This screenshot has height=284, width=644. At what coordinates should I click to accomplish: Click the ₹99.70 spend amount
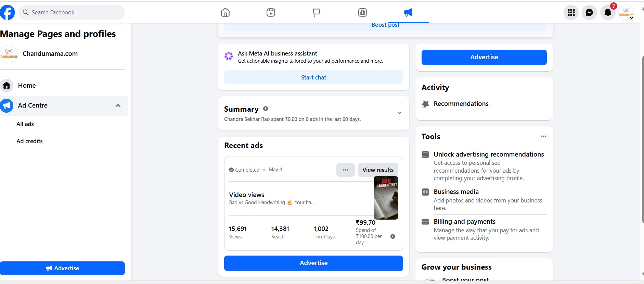point(365,223)
